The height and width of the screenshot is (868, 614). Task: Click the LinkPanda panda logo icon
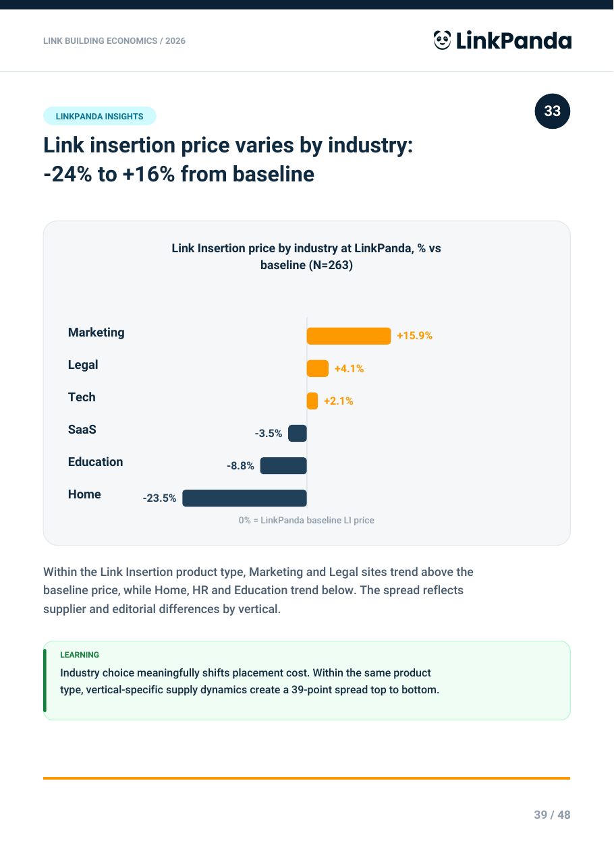(442, 40)
